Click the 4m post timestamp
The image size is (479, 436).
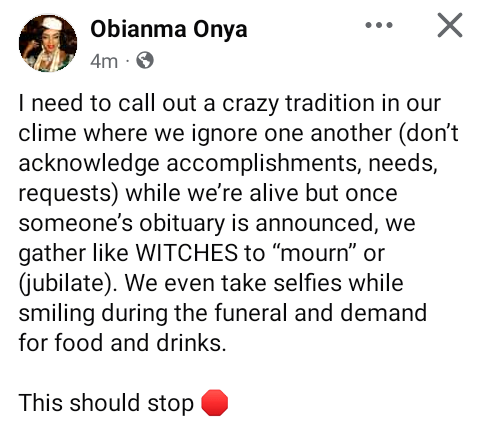click(x=104, y=61)
